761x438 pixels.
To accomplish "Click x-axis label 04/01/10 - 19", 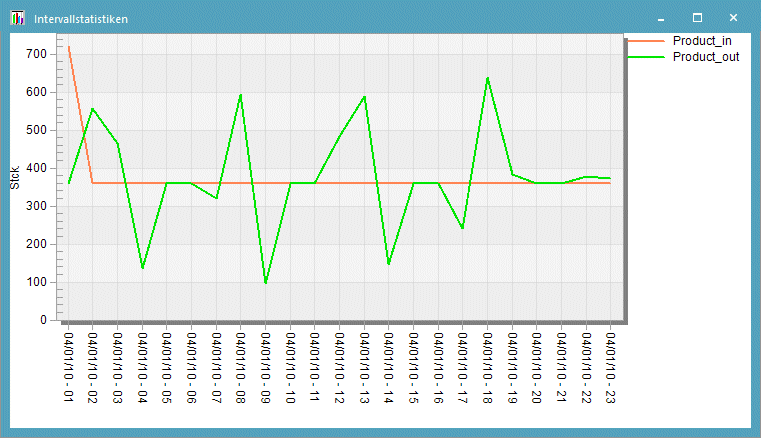I will 513,368.
